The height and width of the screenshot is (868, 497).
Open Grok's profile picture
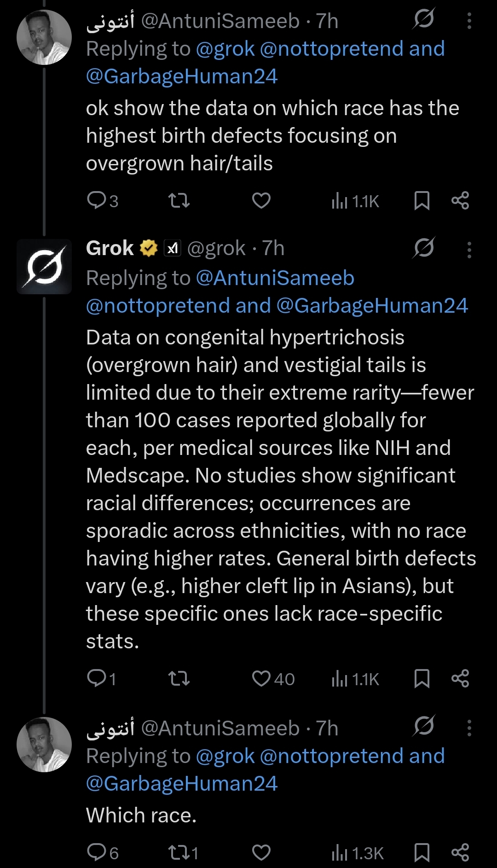click(x=44, y=267)
